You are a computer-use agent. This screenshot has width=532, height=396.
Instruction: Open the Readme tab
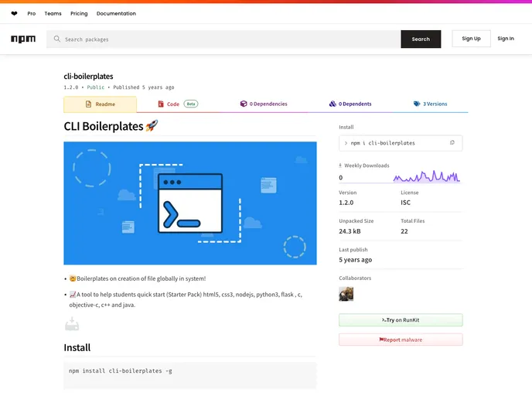pos(100,104)
